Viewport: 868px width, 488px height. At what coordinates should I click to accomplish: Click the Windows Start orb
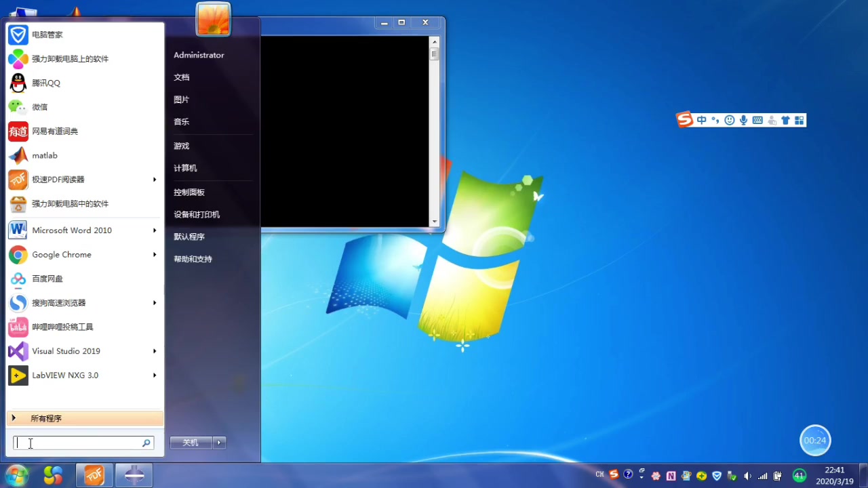click(x=16, y=475)
